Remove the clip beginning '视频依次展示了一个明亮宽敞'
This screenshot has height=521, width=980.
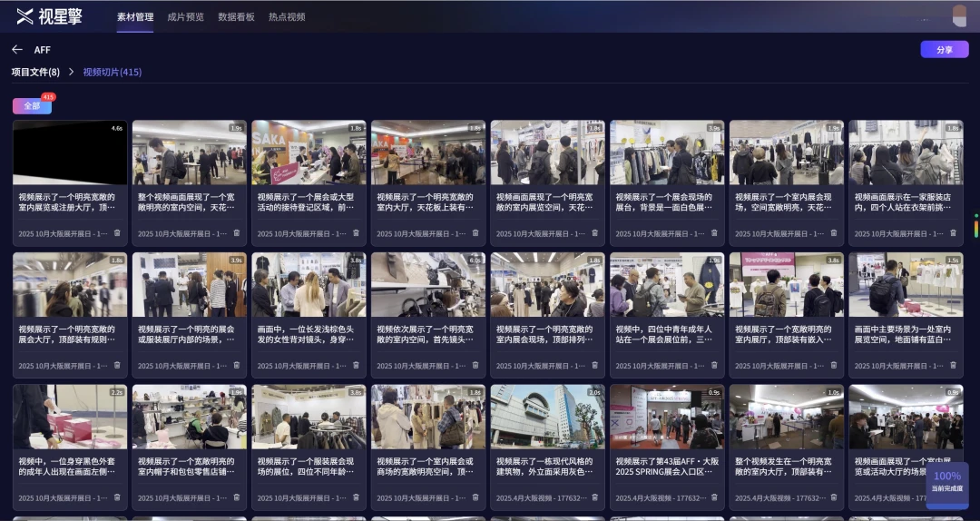pyautogui.click(x=475, y=365)
